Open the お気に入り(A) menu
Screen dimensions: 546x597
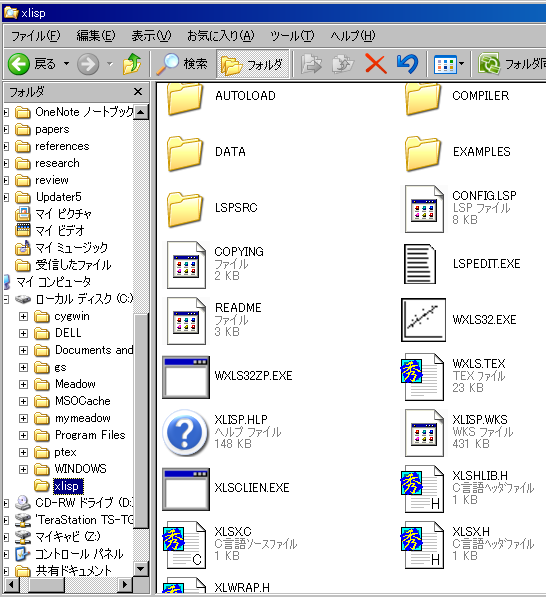coord(220,36)
